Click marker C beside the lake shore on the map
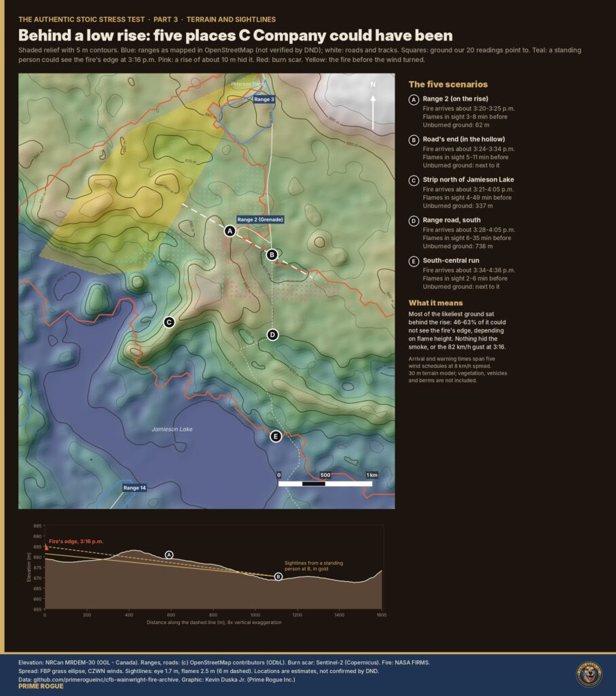The width and height of the screenshot is (616, 696). tap(169, 322)
